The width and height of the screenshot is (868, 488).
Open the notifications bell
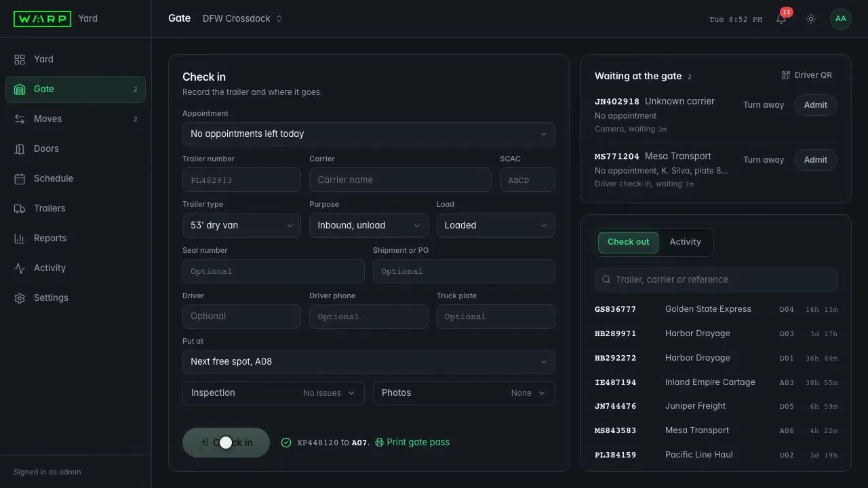[781, 19]
